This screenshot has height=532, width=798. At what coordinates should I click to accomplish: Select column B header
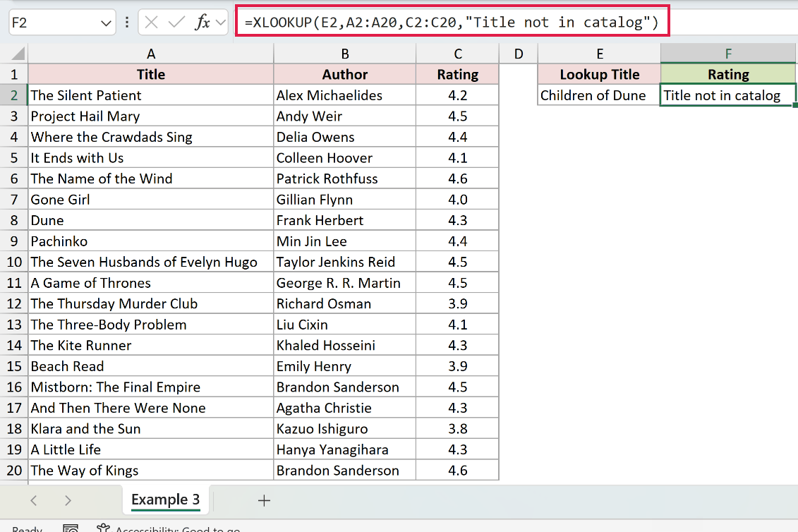click(x=344, y=54)
